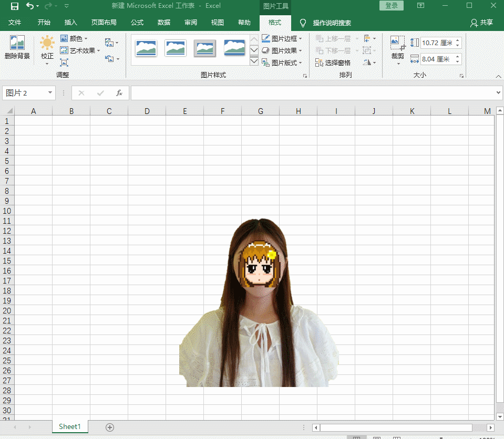Increase picture height with the up stepper
The width and height of the screenshot is (504, 439).
click(x=458, y=40)
